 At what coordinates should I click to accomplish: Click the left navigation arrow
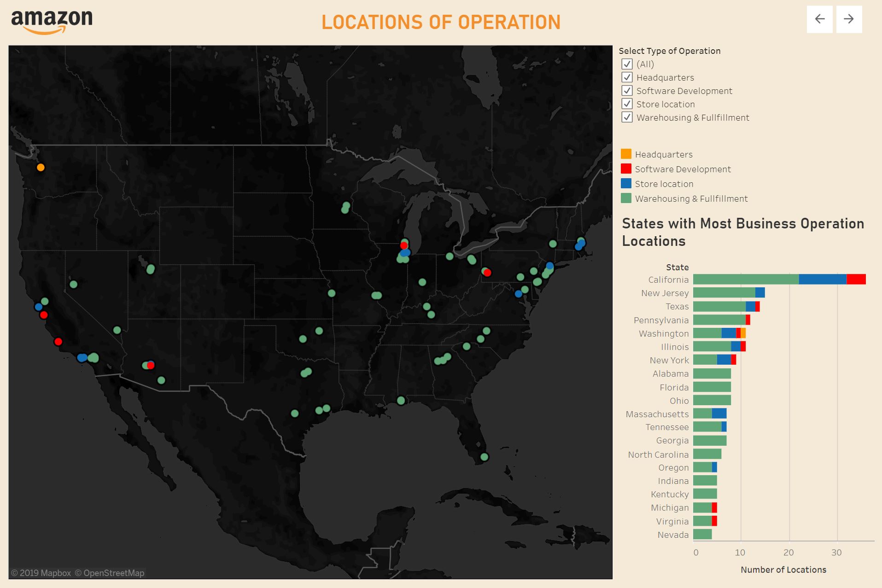820,19
